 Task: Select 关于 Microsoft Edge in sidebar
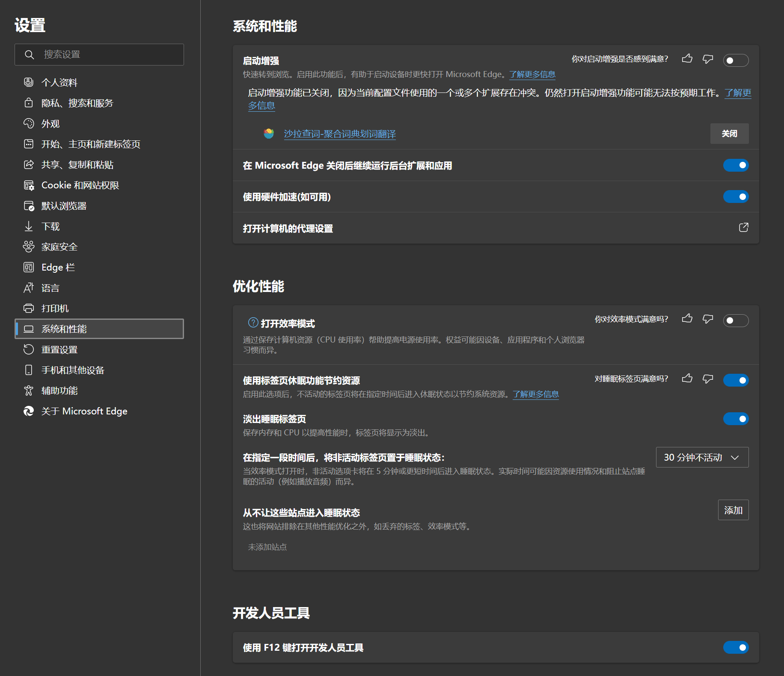click(84, 411)
